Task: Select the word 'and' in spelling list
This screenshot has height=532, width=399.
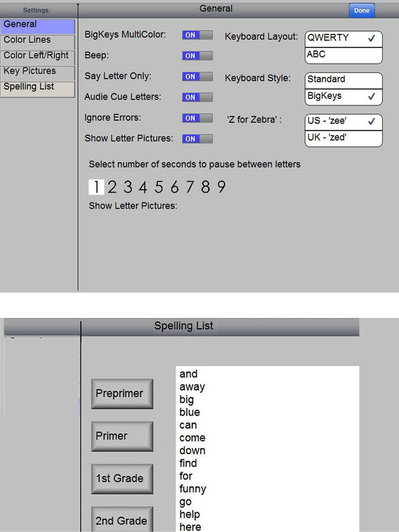Action: (188, 374)
